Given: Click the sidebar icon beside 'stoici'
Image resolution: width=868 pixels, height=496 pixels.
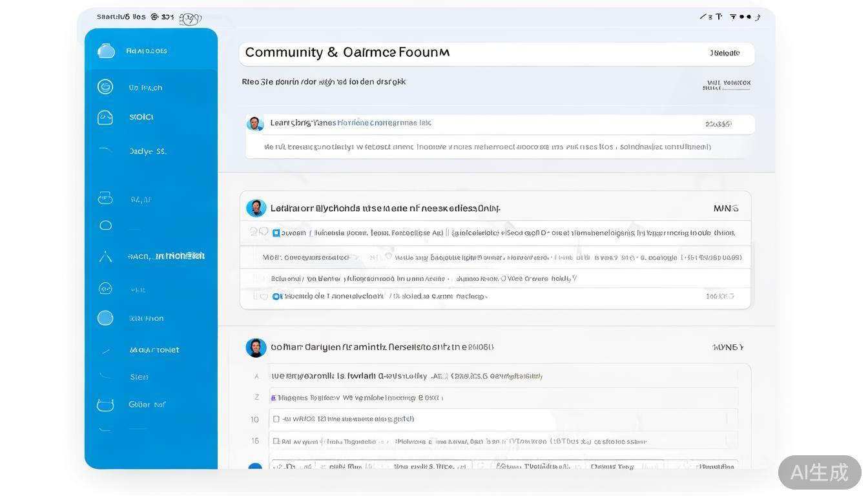Looking at the screenshot, I should click(105, 118).
